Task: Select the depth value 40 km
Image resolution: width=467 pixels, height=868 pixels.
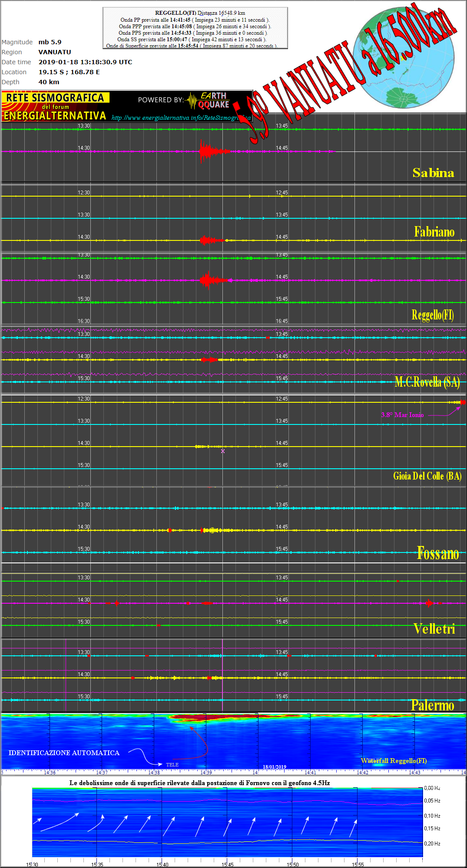Action: [x=49, y=82]
